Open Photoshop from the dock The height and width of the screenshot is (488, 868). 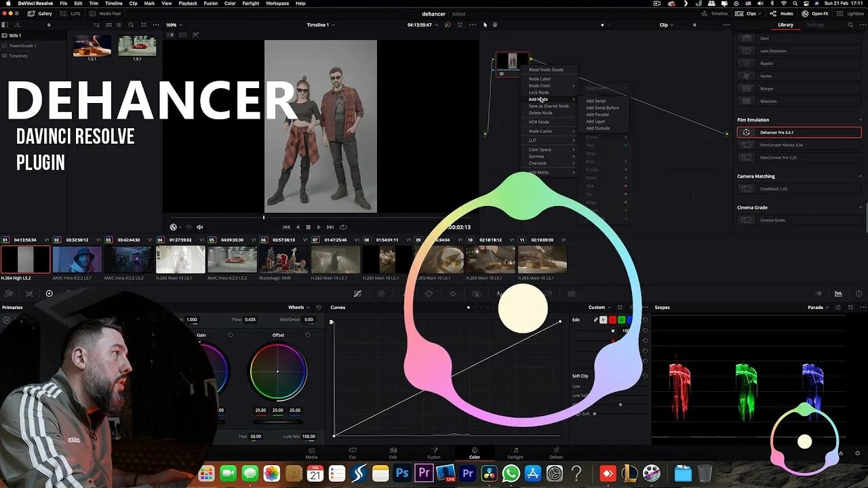[x=402, y=473]
